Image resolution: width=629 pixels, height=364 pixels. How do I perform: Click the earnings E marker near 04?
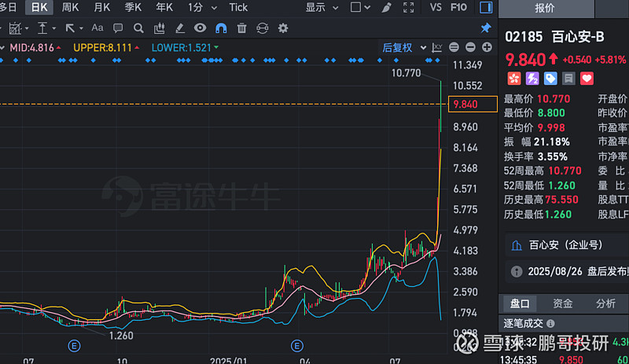click(297, 346)
